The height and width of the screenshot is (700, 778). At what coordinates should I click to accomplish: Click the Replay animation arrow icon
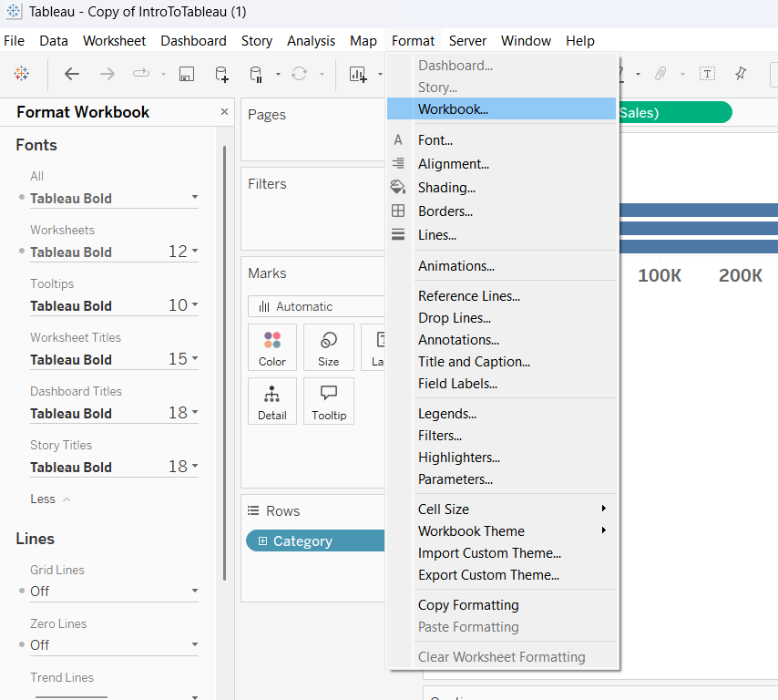coord(141,74)
